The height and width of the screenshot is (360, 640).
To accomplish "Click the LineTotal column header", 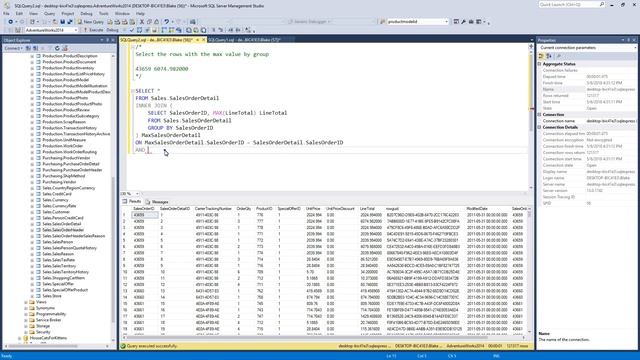I will click(367, 209).
